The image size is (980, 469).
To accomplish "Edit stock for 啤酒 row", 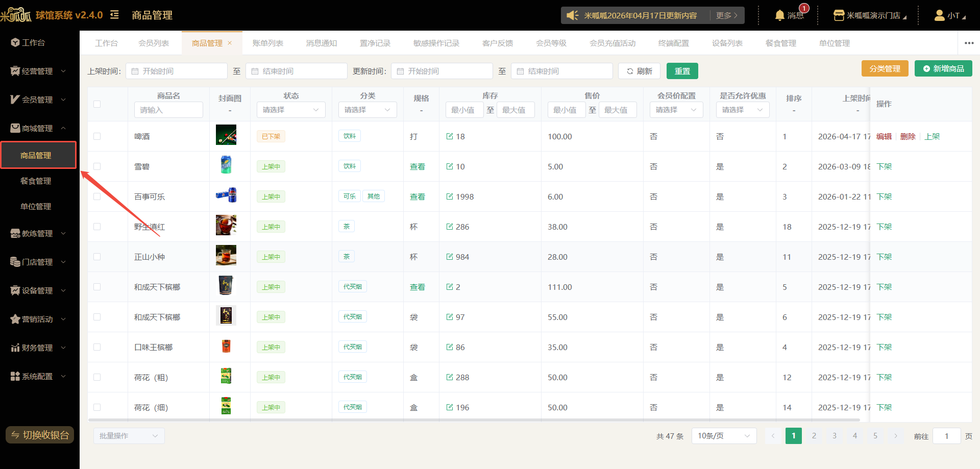I will (x=450, y=136).
